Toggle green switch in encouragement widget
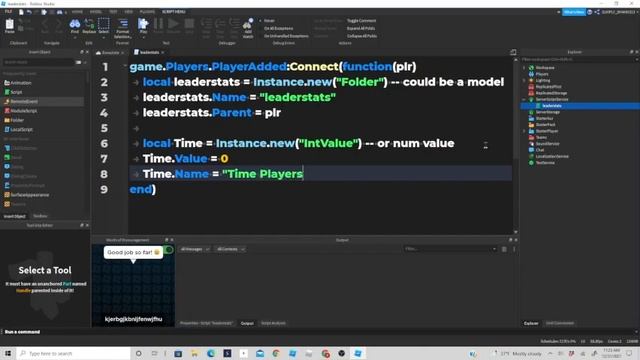The image size is (640, 360). click(x=169, y=250)
